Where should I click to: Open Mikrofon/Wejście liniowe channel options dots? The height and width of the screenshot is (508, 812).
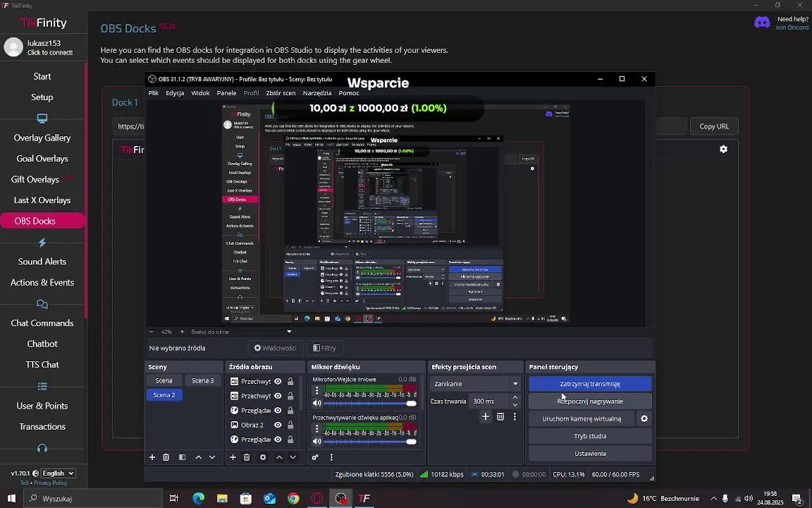pyautogui.click(x=317, y=390)
